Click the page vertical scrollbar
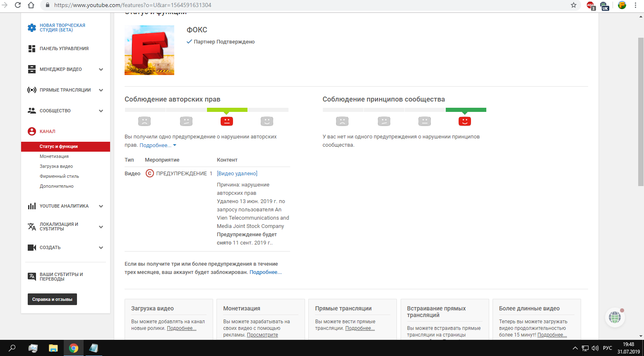 (x=641, y=112)
